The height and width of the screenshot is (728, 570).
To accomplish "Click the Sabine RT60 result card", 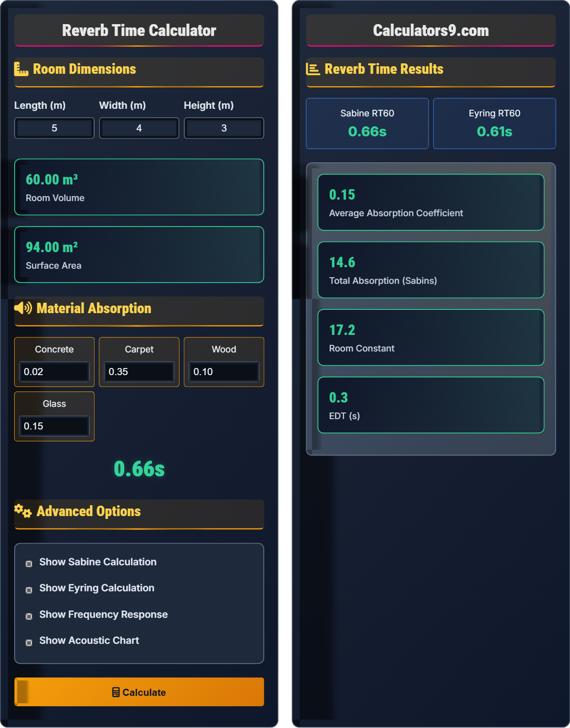I will coord(367,123).
